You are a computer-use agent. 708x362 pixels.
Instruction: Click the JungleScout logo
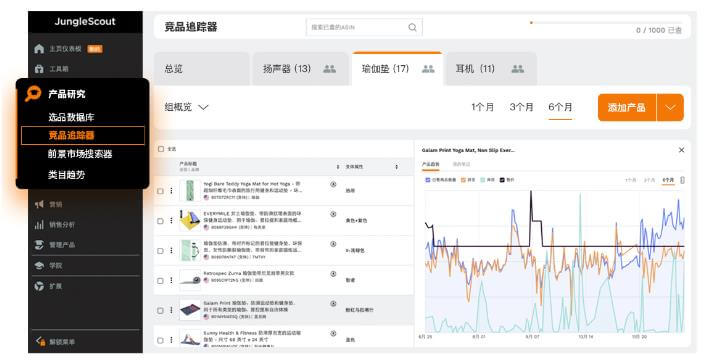click(85, 21)
